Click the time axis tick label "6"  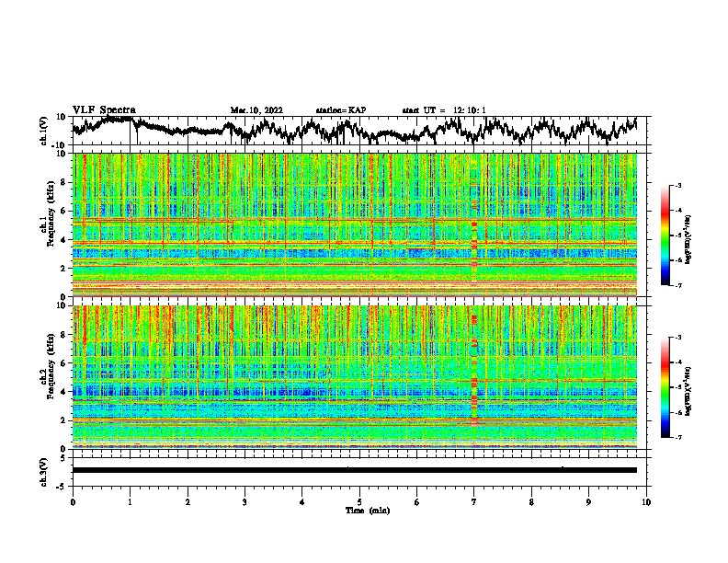click(416, 502)
